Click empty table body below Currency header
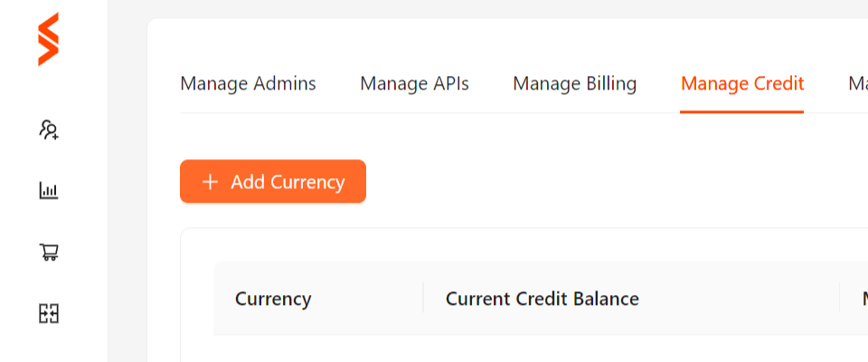This screenshot has height=362, width=868. coord(318,348)
